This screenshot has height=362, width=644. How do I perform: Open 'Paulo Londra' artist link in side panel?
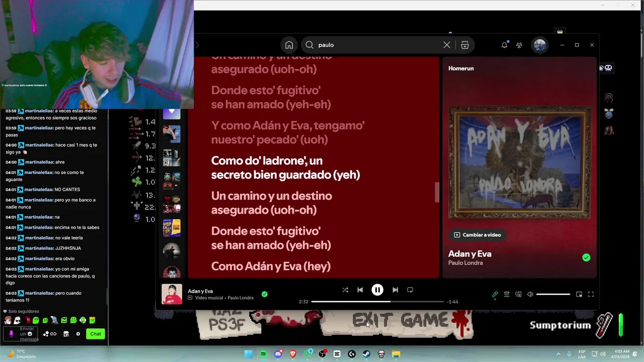pos(465,263)
